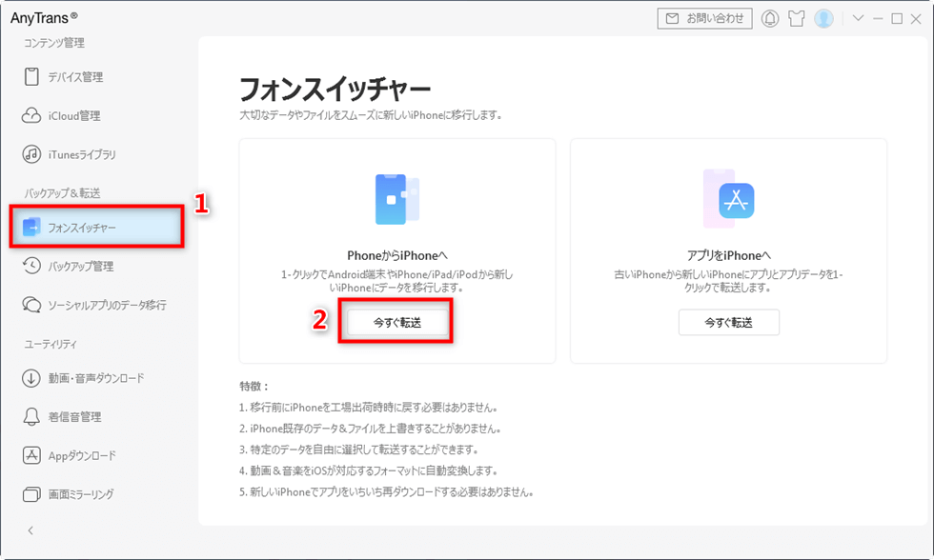Click お問い合わせ contact button

tap(704, 18)
